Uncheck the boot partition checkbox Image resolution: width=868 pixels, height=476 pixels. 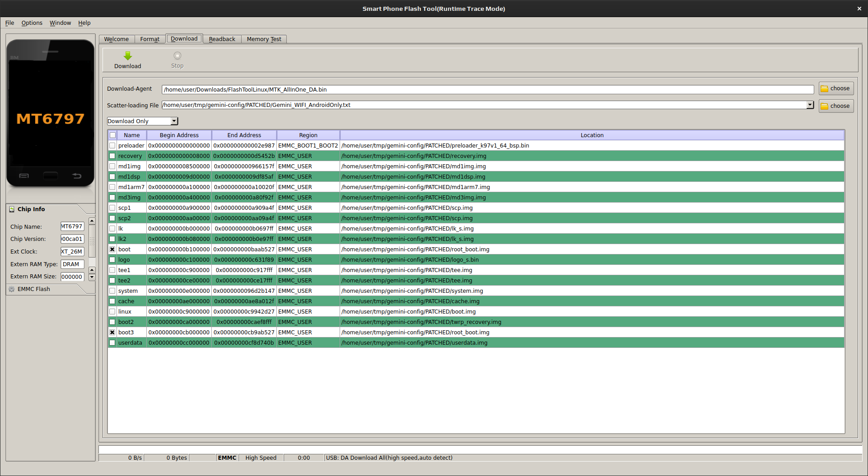(112, 250)
